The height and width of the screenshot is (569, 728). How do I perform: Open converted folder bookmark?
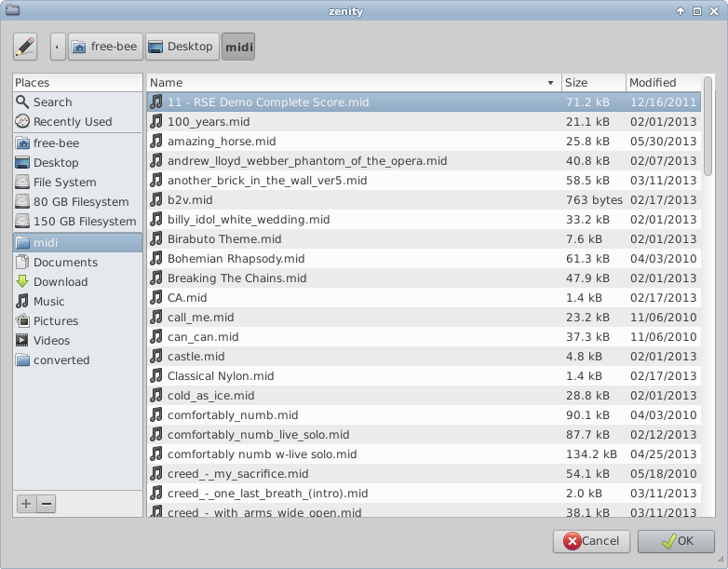(x=77, y=360)
